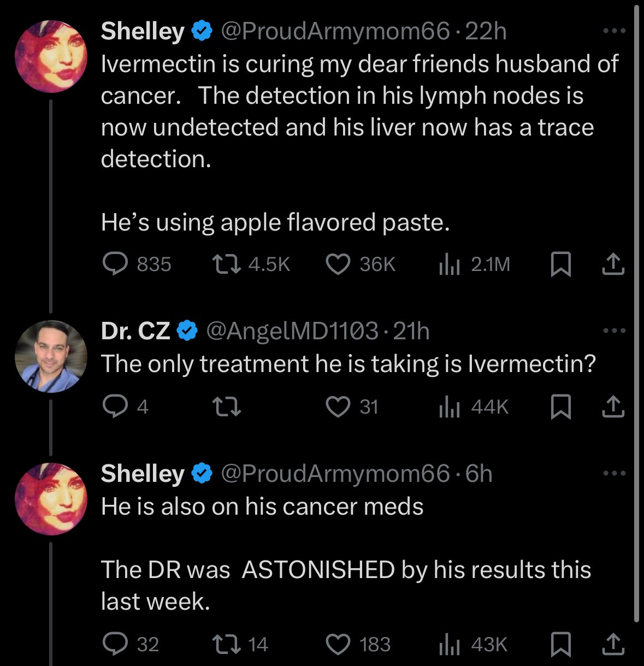Bookmark Shelley's 6h reply tweet
The image size is (644, 666).
560,645
